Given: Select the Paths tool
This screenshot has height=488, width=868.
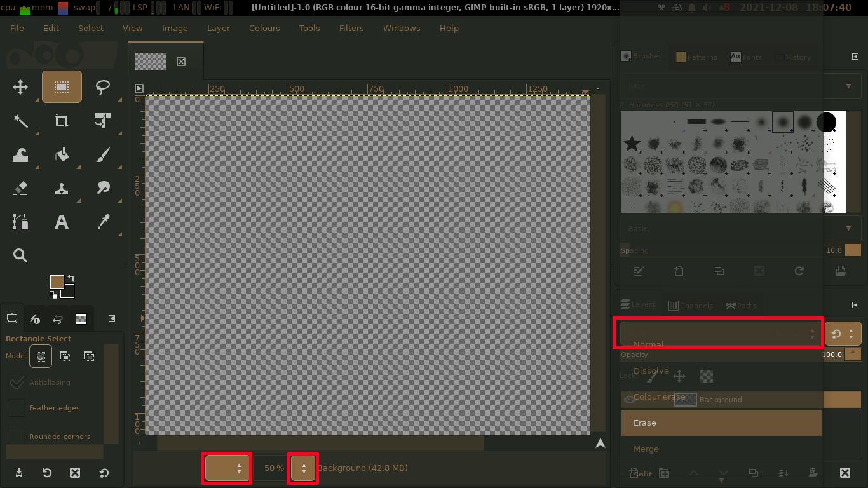Looking at the screenshot, I should click(x=20, y=222).
